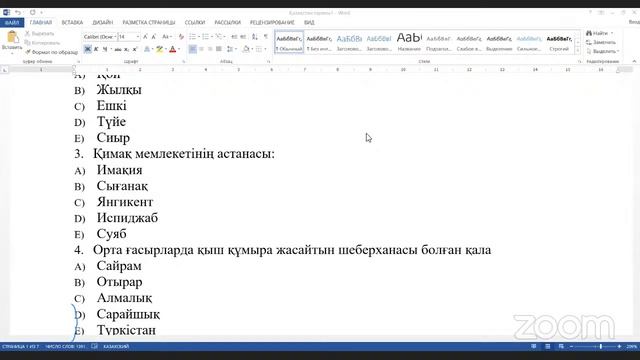This screenshot has width=640, height=360.
Task: Open the change case (Aa) dropdown
Action: tap(167, 37)
